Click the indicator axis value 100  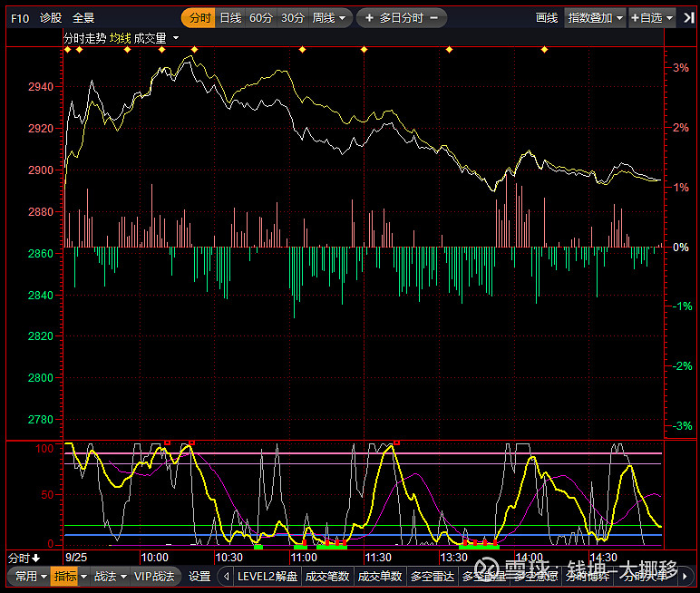tap(44, 449)
